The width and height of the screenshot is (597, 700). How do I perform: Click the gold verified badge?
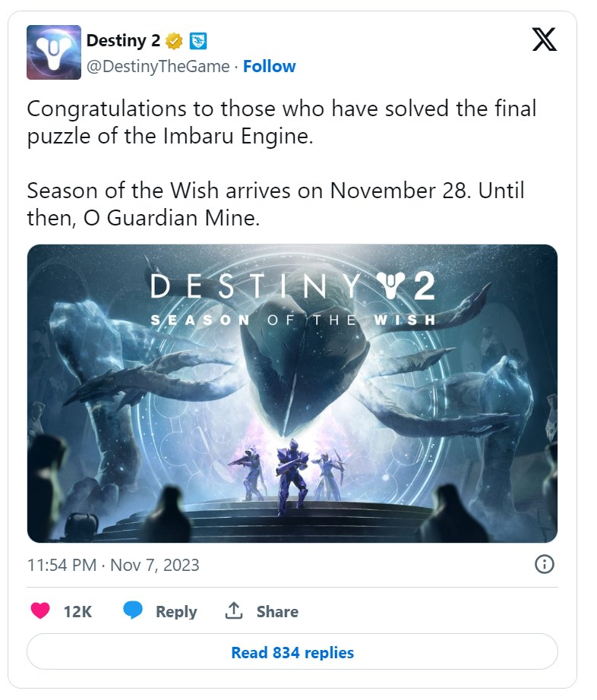[x=175, y=41]
